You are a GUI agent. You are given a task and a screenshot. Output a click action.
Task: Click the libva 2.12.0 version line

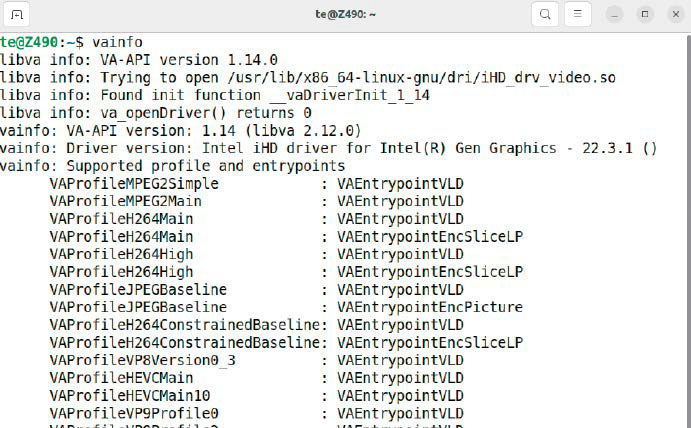point(181,130)
